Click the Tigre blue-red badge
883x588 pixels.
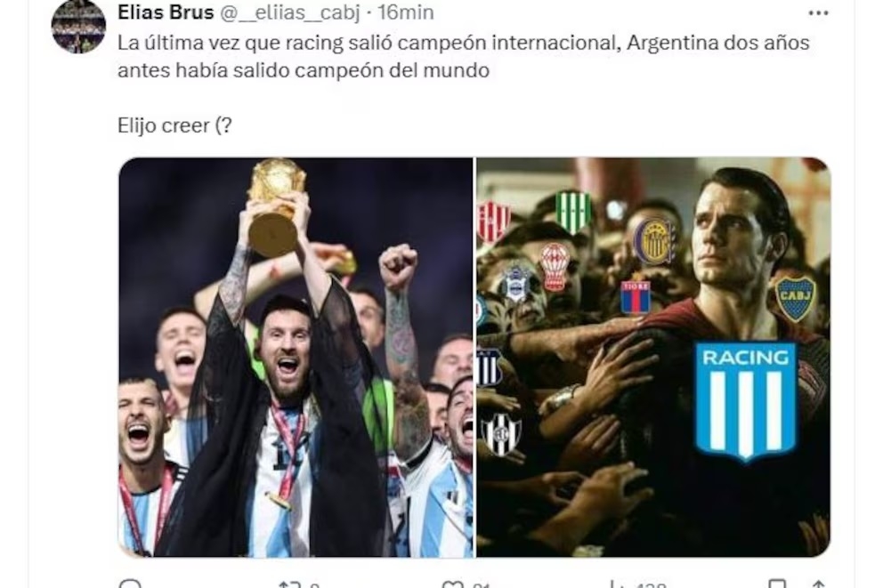[636, 296]
